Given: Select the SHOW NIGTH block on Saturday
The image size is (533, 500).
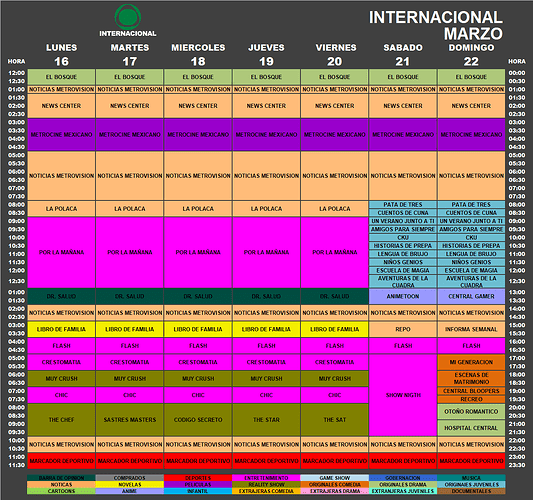Looking at the screenshot, I should 403,395.
